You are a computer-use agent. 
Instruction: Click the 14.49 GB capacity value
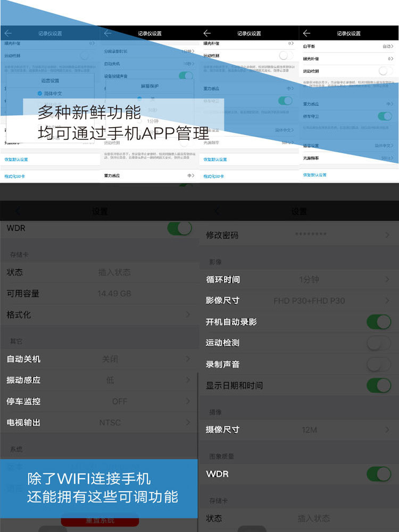click(114, 294)
